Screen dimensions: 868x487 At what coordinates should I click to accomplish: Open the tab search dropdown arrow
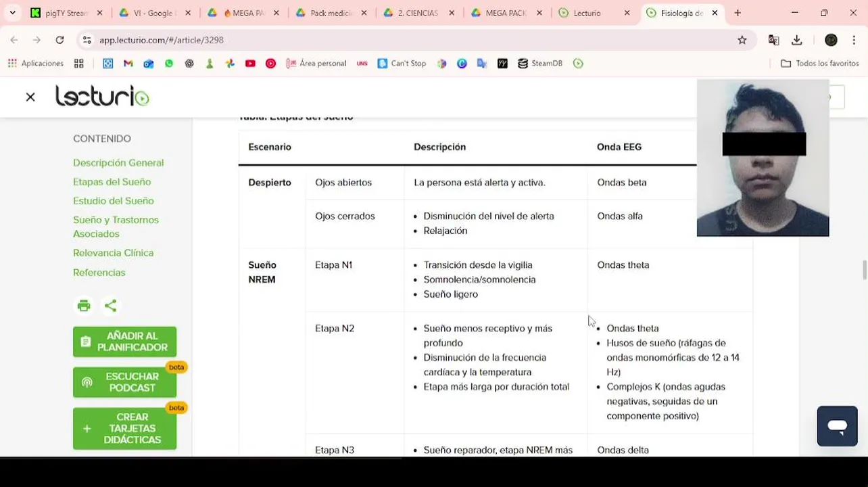point(12,13)
